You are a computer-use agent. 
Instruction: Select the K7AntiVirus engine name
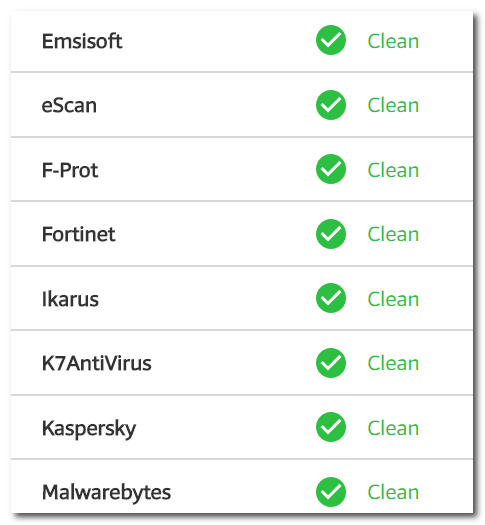(x=96, y=363)
